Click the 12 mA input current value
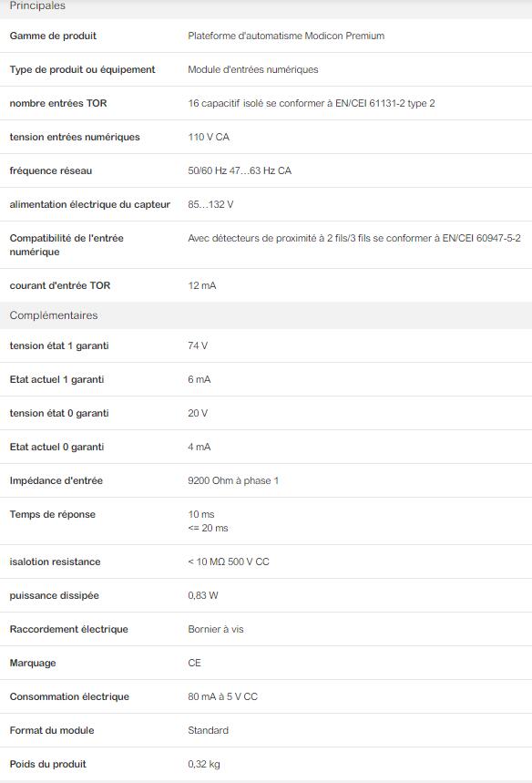532x783 pixels. click(x=202, y=285)
